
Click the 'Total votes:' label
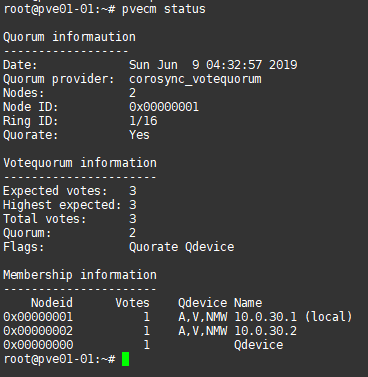pyautogui.click(x=45, y=219)
